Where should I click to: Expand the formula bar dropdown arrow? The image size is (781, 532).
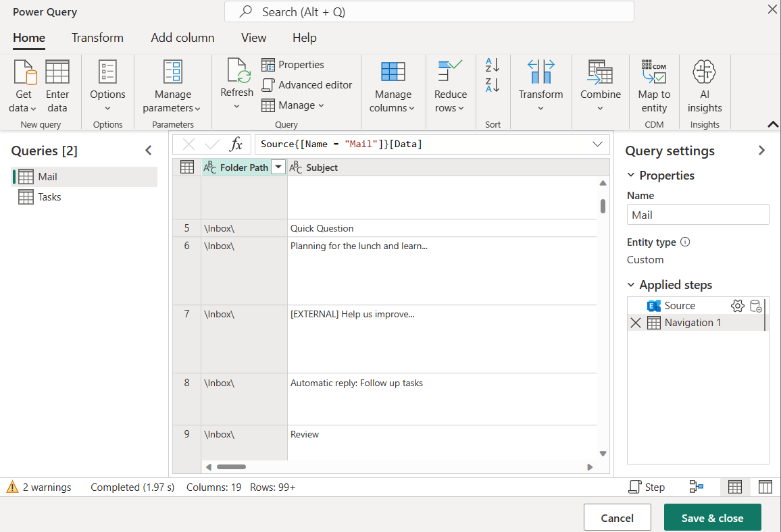597,144
